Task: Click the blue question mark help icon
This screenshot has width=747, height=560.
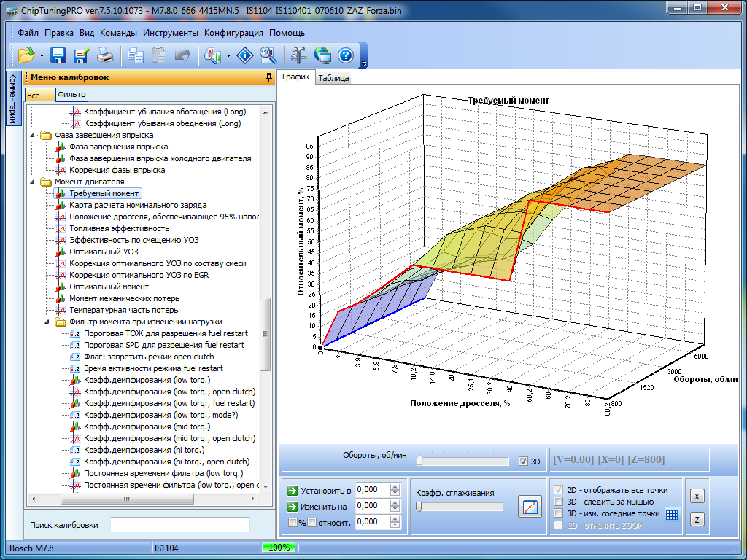Action: [x=346, y=55]
